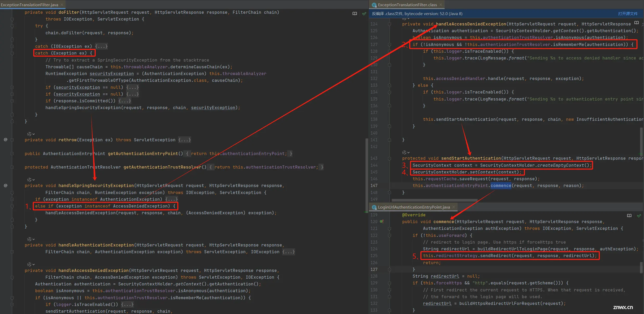Expand first folded if (securityException == null) block
Viewport: 644px width, 314px height.
(x=133, y=87)
